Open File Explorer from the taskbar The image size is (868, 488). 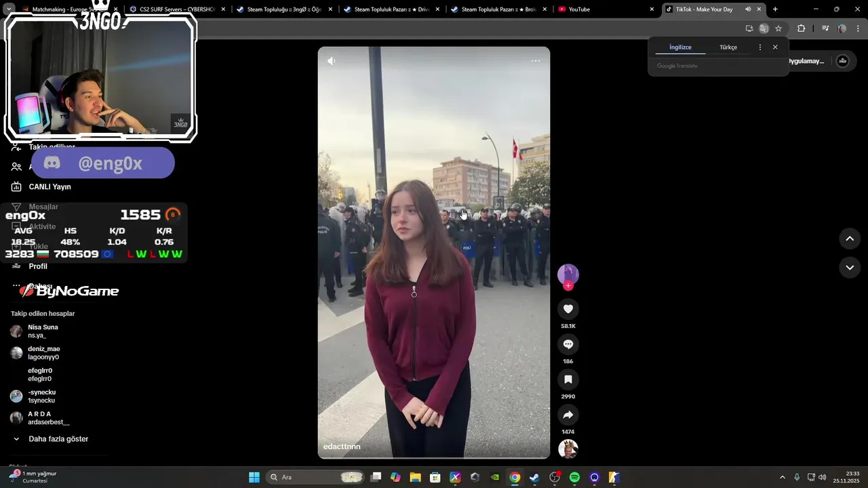415,477
